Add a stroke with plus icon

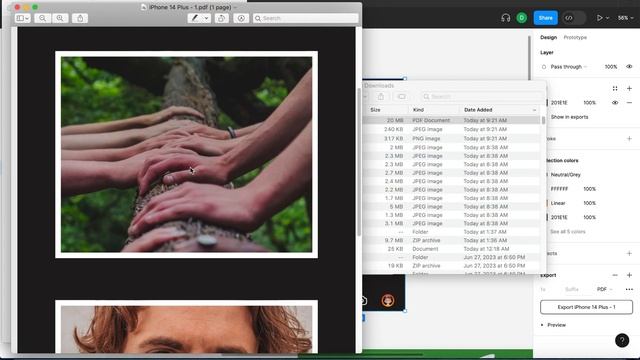[x=629, y=139]
